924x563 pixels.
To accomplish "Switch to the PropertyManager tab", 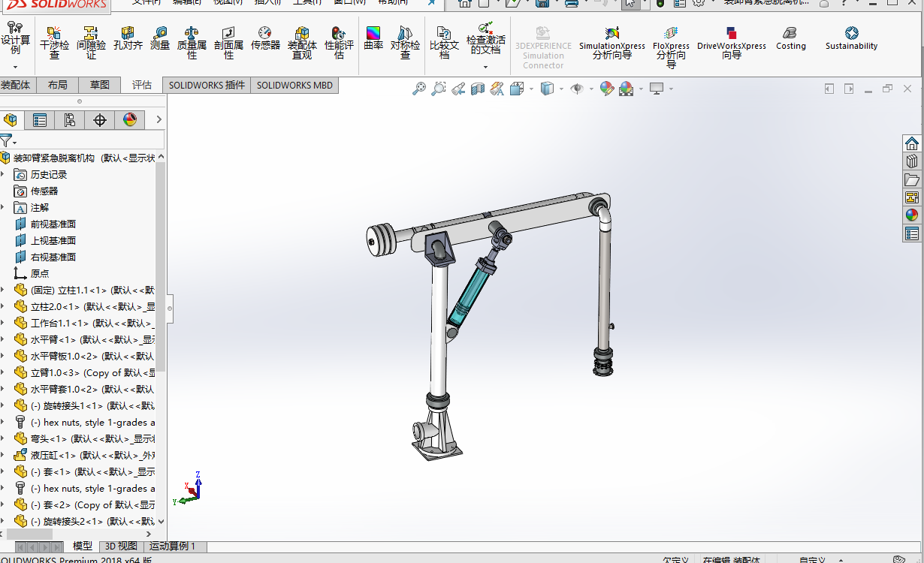I will [x=40, y=120].
